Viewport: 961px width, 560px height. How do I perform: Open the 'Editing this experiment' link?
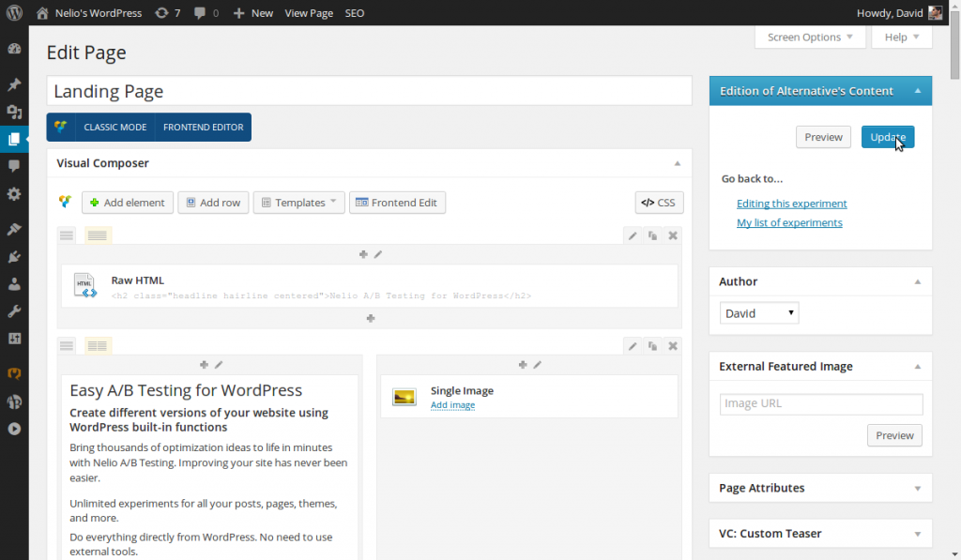coord(791,203)
